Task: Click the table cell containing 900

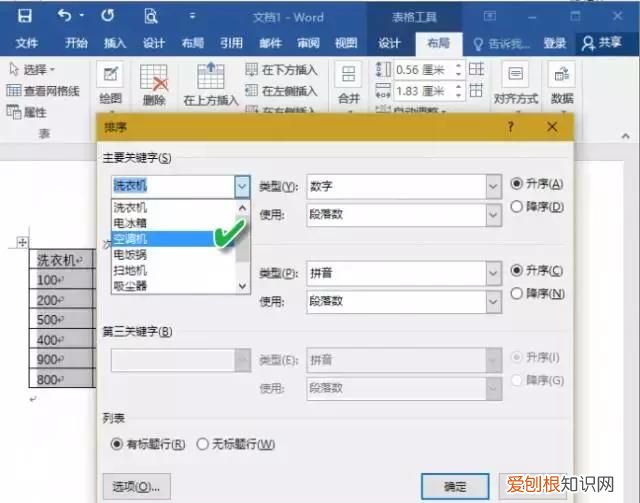Action: tap(62, 359)
